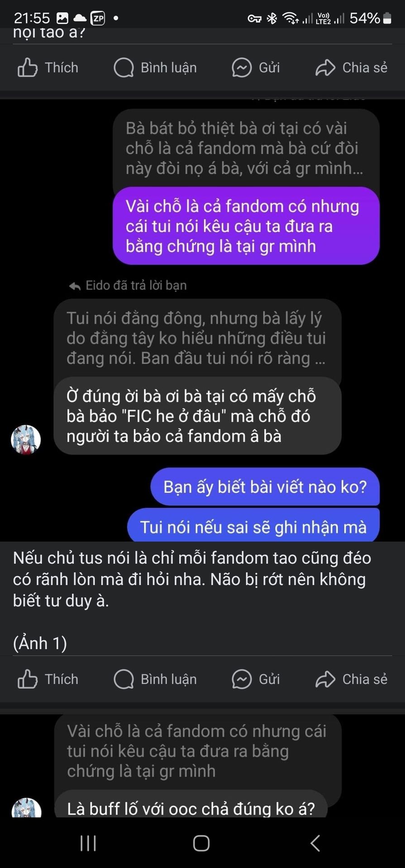This screenshot has height=868, width=405.
Task: Tap the blue 'Bạn ấy biết bài viết nào ko?' bubble
Action: point(265,487)
